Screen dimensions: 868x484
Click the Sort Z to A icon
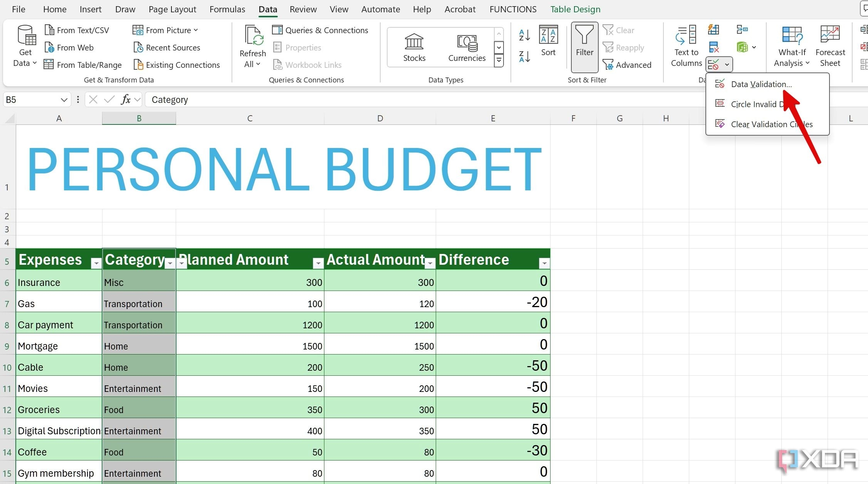[524, 57]
